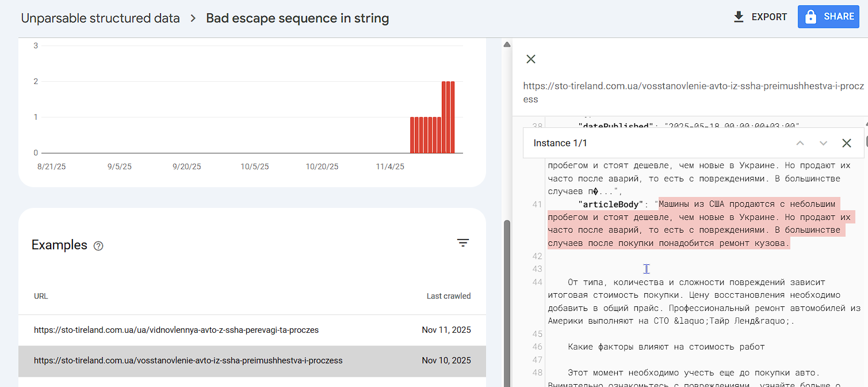This screenshot has height=387, width=868.
Task: Close the URL details panel
Action: [x=531, y=59]
